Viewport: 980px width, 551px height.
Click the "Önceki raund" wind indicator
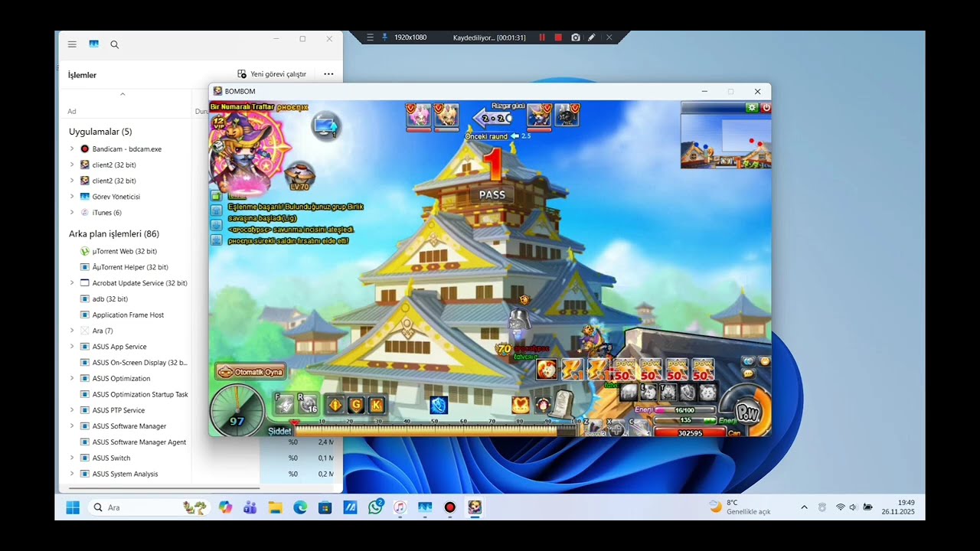point(498,136)
